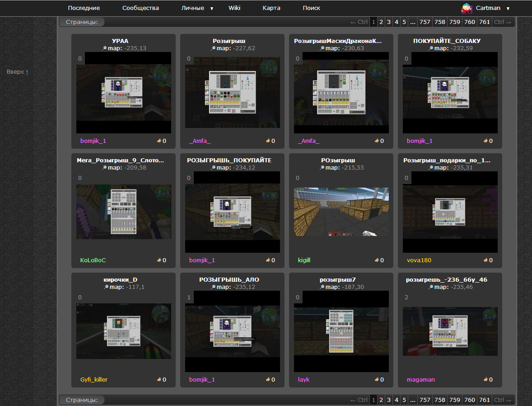Click thumbs-up icon on УРАА card

coord(159,141)
